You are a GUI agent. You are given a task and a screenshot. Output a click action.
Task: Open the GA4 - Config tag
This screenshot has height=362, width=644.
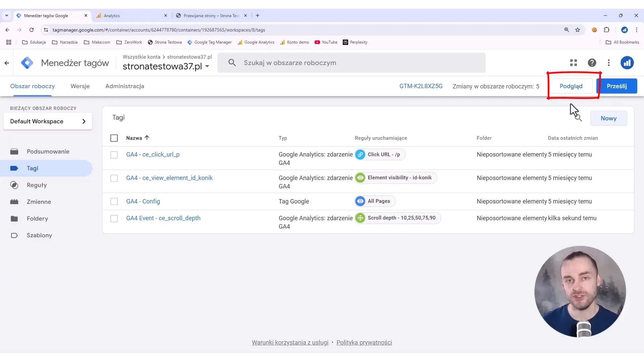point(143,201)
